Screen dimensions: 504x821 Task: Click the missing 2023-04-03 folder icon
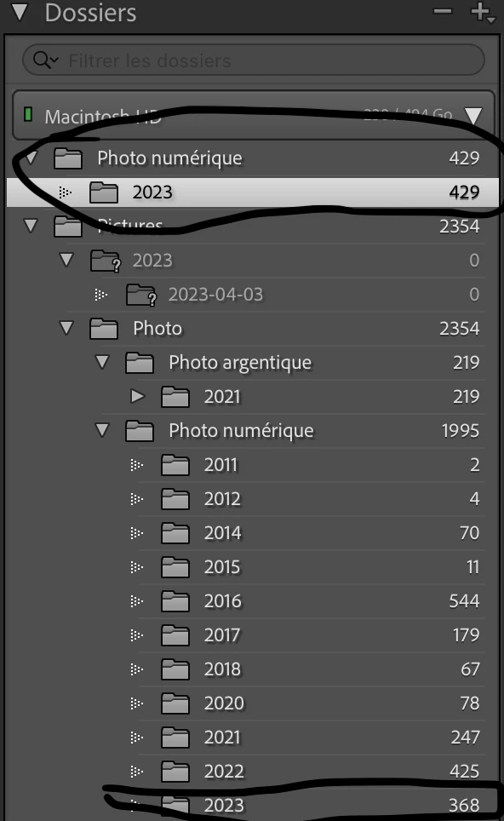(142, 295)
